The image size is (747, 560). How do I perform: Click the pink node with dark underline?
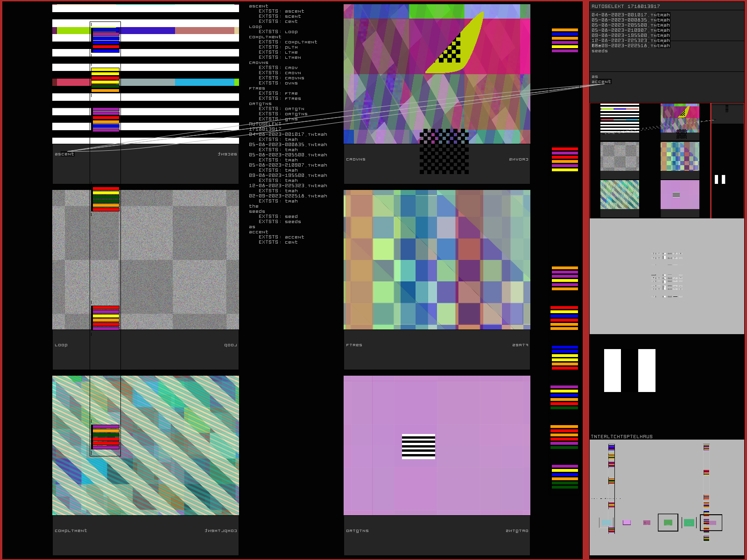pos(627,523)
